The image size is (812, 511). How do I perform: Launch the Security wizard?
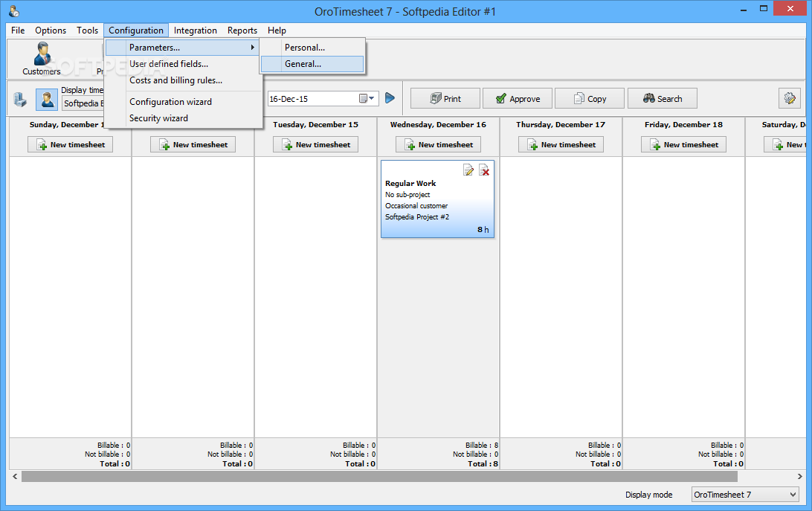[182, 118]
